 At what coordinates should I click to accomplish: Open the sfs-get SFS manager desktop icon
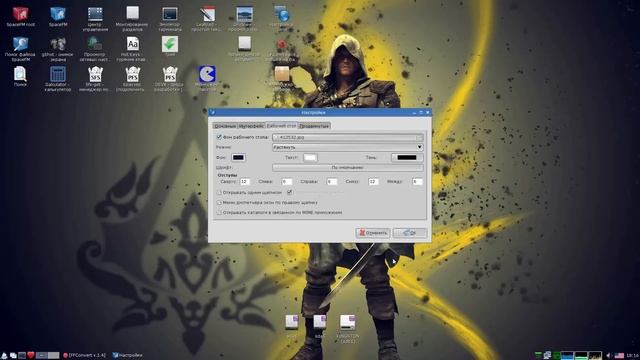(x=95, y=74)
